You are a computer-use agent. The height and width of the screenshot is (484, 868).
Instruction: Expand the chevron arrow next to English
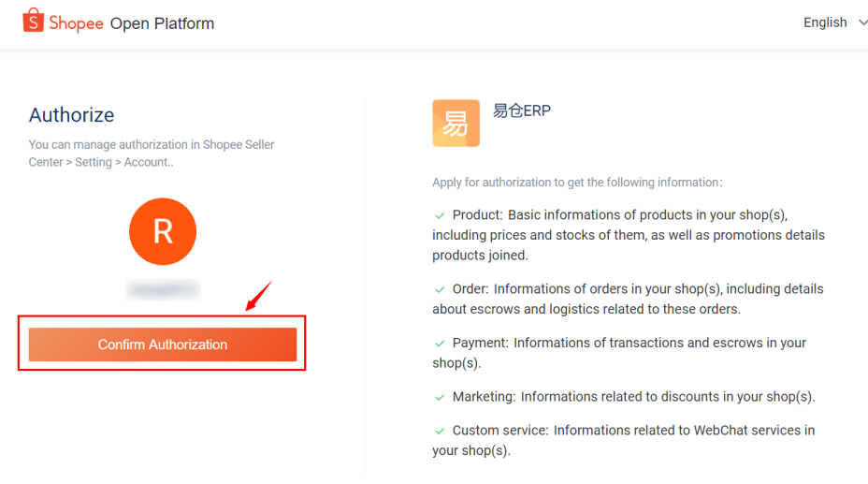coord(862,22)
